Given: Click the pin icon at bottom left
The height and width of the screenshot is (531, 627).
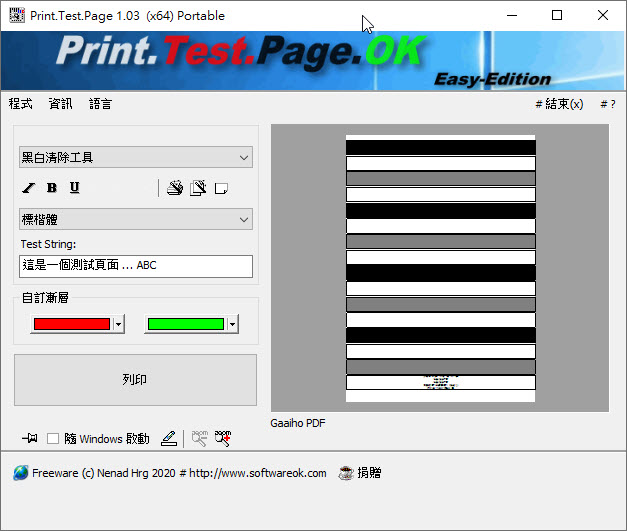Looking at the screenshot, I should (x=30, y=438).
